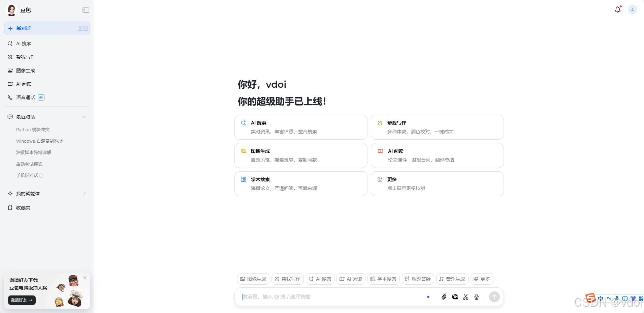Focus the message input field

point(332,297)
